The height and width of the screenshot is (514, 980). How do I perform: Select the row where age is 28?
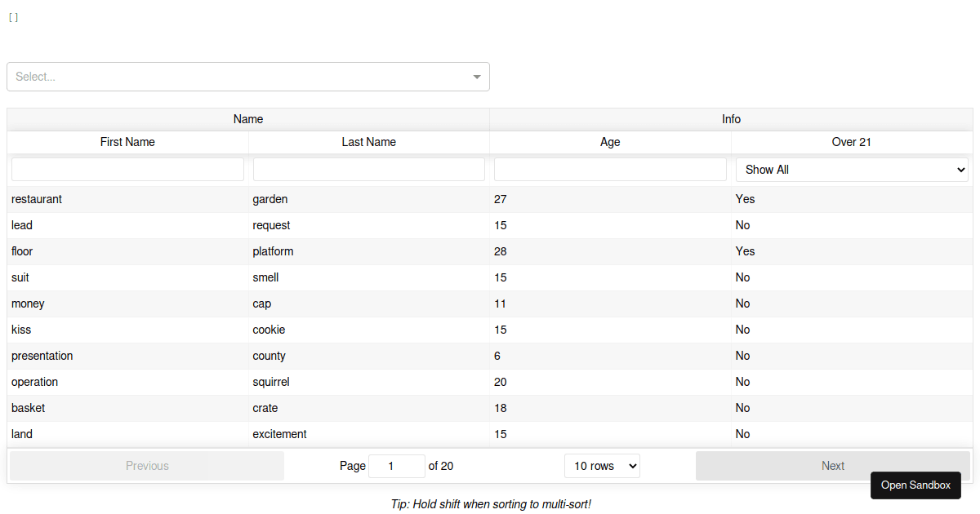(245, 250)
